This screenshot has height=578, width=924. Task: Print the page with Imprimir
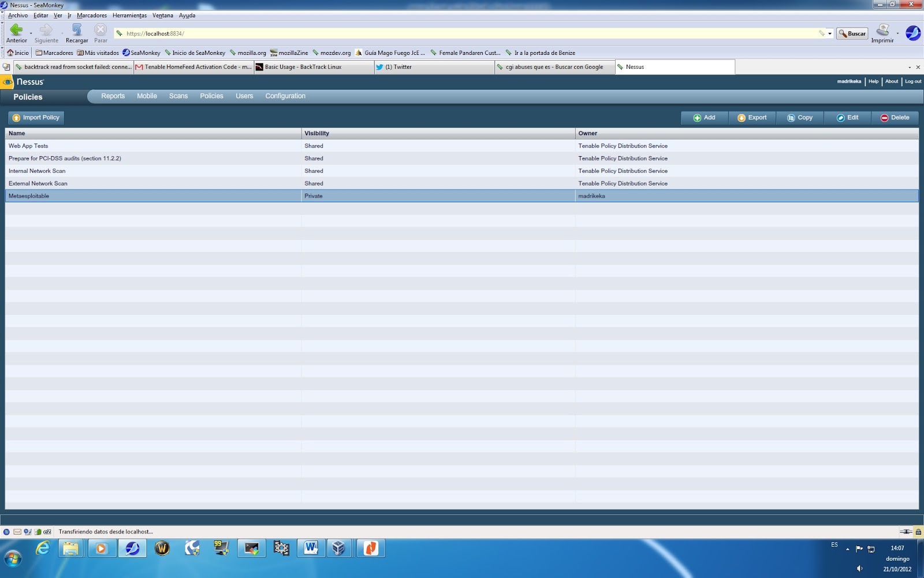pos(882,34)
